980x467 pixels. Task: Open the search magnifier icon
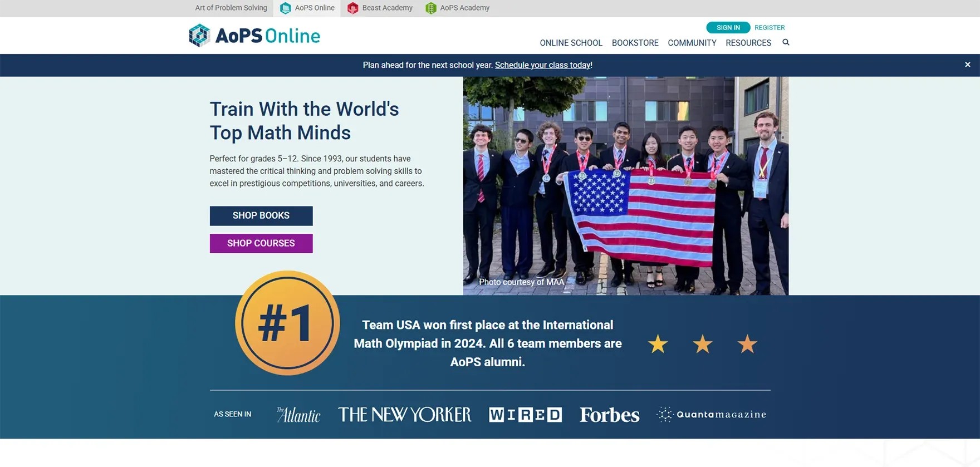(786, 42)
